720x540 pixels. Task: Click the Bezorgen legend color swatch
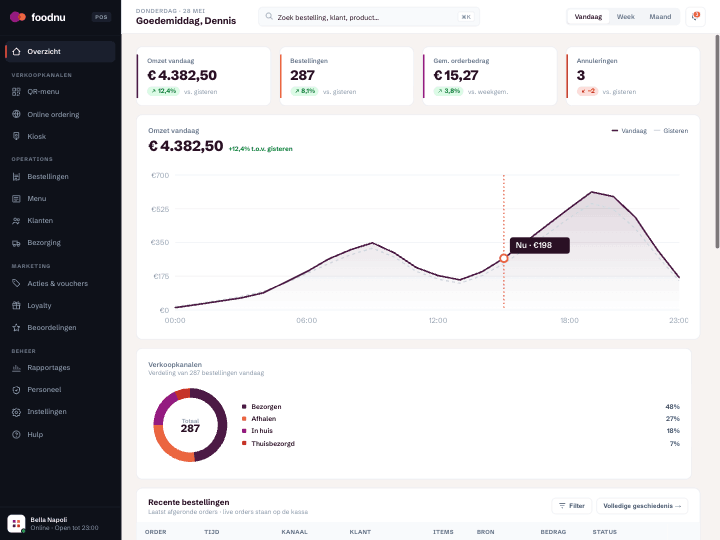tap(244, 406)
